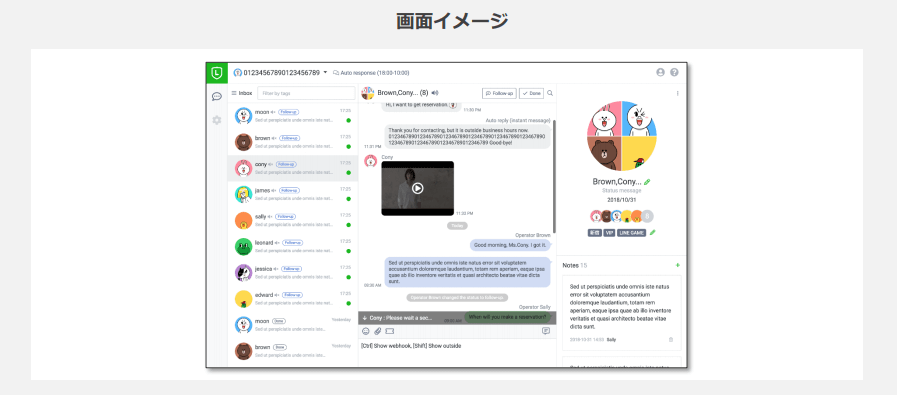The image size is (897, 395).
Task: Search within the chat via magnifier icon
Action: point(550,93)
